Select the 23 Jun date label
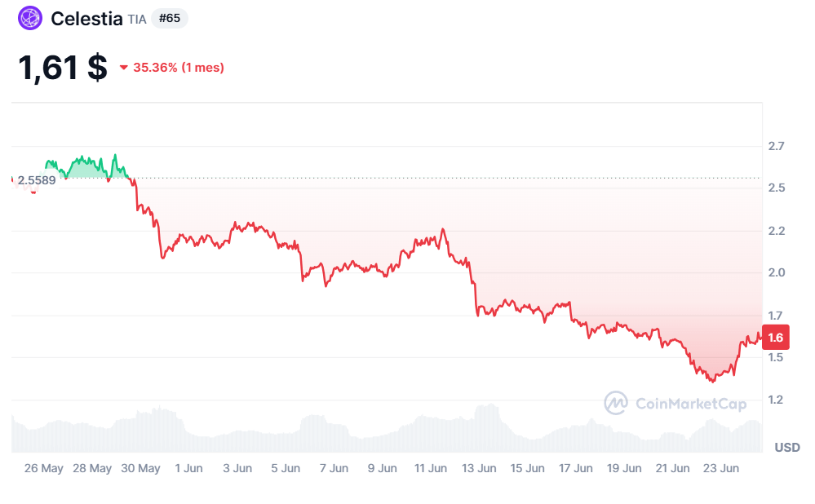The width and height of the screenshot is (815, 504). (x=720, y=468)
